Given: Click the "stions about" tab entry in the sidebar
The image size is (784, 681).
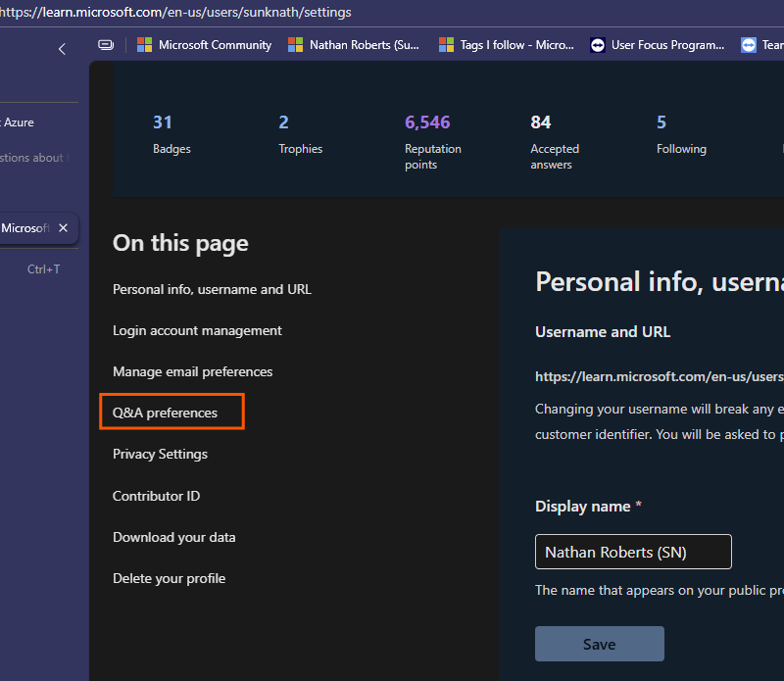Looking at the screenshot, I should pos(33,158).
